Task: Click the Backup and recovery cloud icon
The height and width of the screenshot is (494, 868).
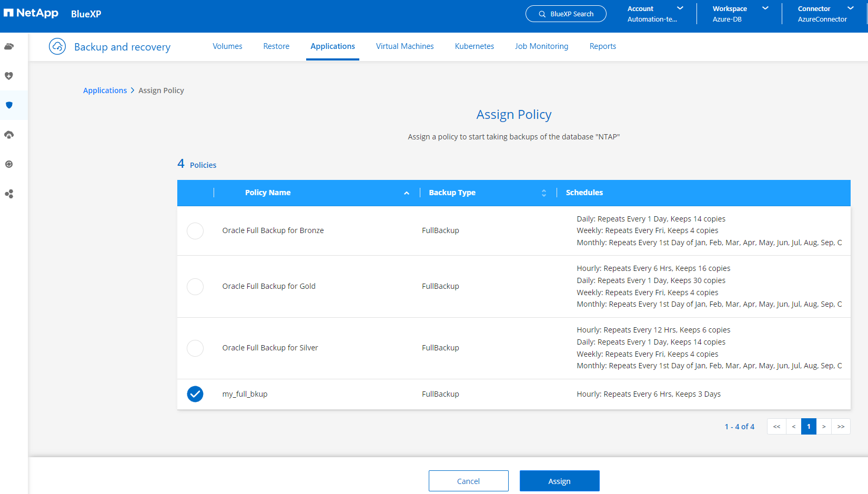Action: click(57, 46)
